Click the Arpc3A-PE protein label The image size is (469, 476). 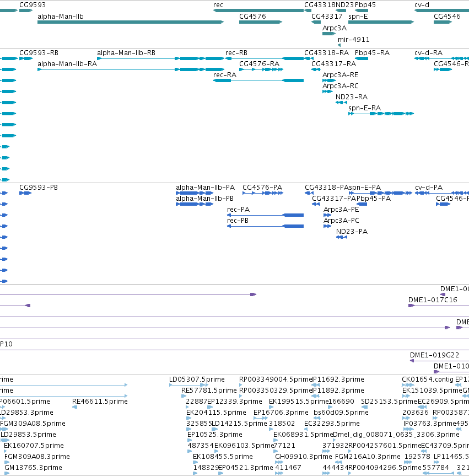pos(341,210)
